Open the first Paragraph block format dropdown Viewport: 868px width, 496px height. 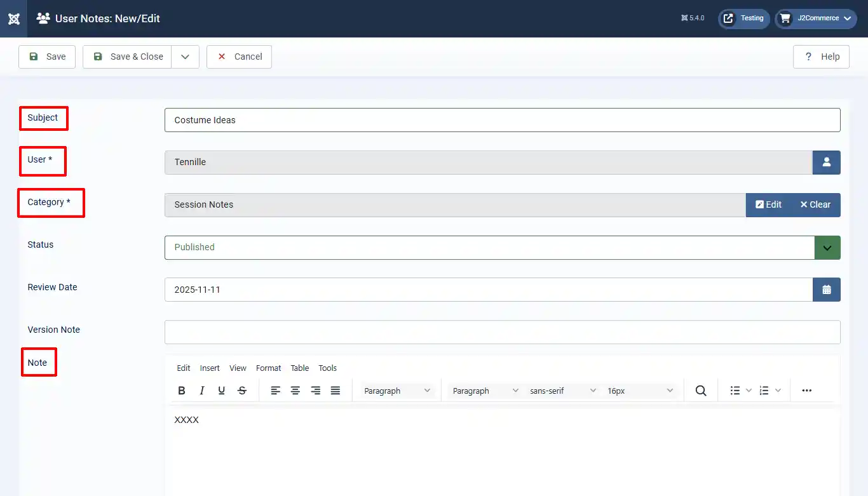pyautogui.click(x=397, y=391)
